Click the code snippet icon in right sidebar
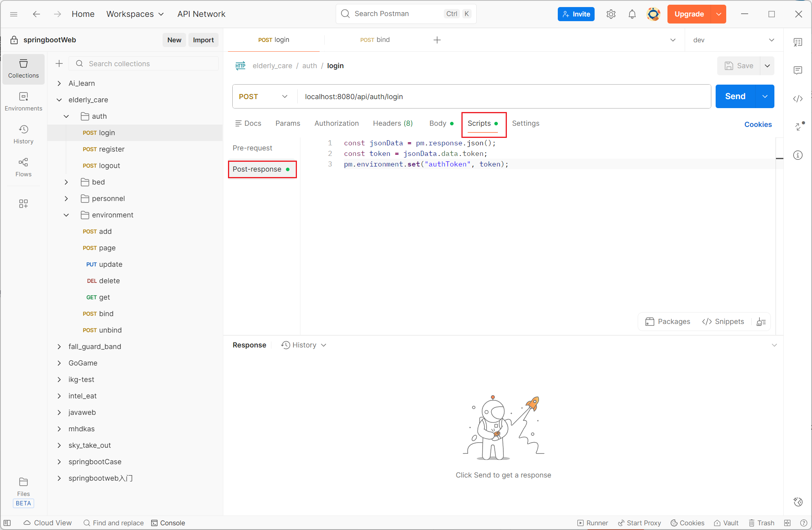This screenshot has width=812, height=530. [798, 99]
